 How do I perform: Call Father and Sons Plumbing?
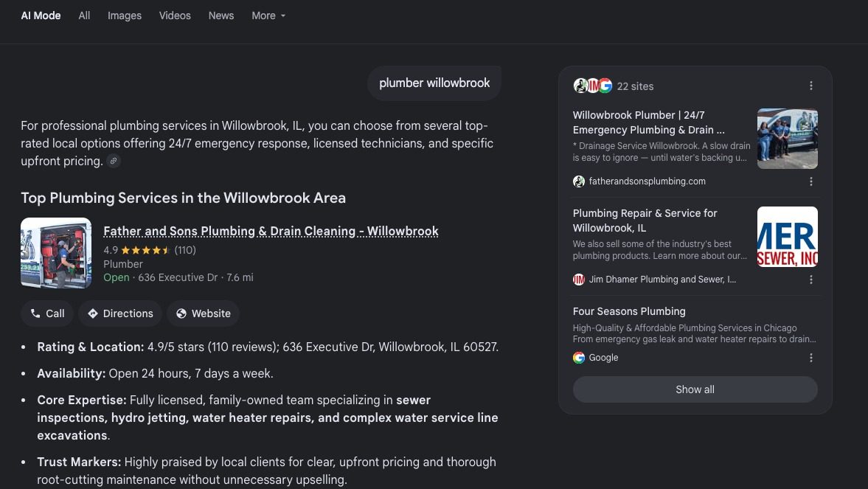(x=48, y=313)
